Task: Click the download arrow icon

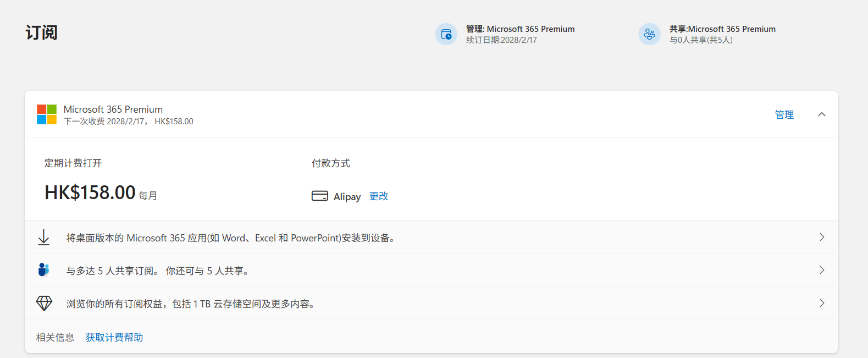Action: (43, 238)
